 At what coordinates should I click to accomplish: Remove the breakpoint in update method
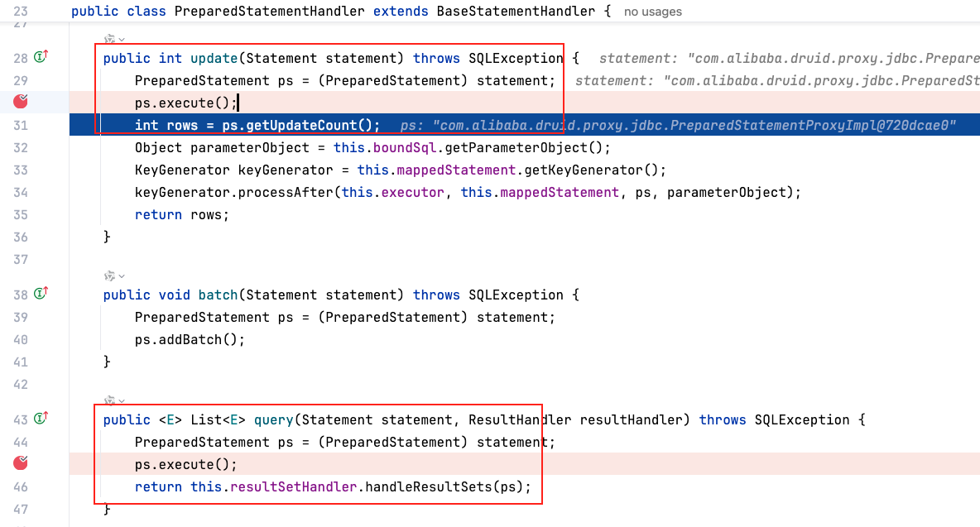[21, 101]
